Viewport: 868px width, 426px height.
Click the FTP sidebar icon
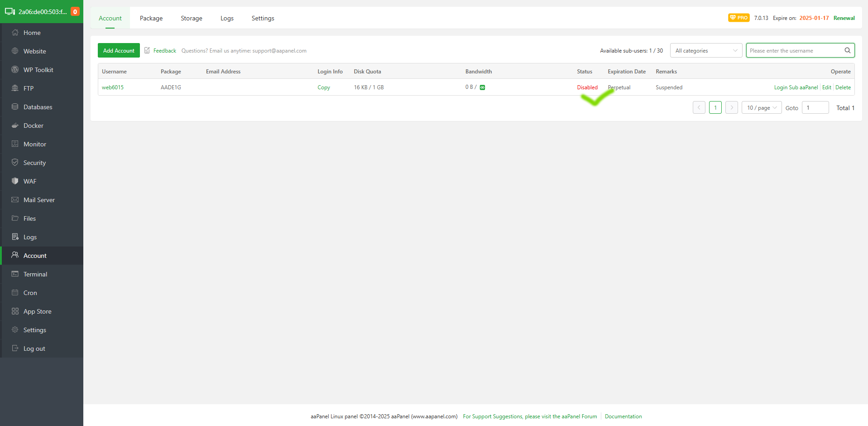coord(15,88)
